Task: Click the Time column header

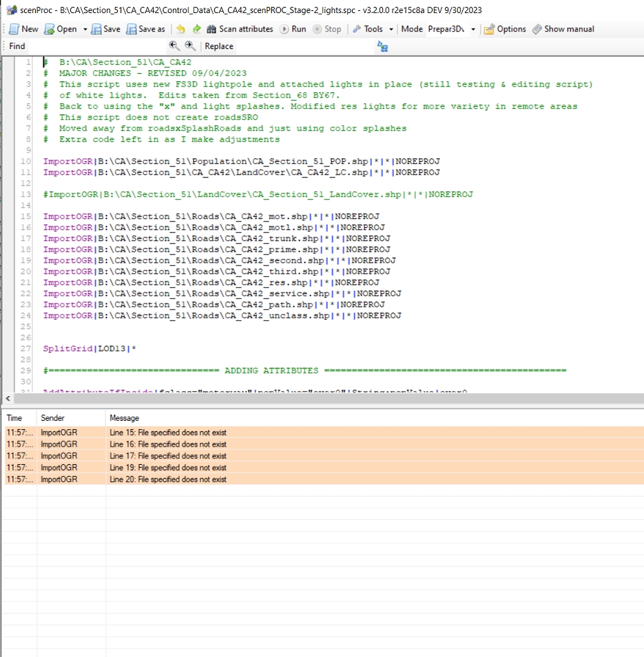Action: pyautogui.click(x=20, y=418)
